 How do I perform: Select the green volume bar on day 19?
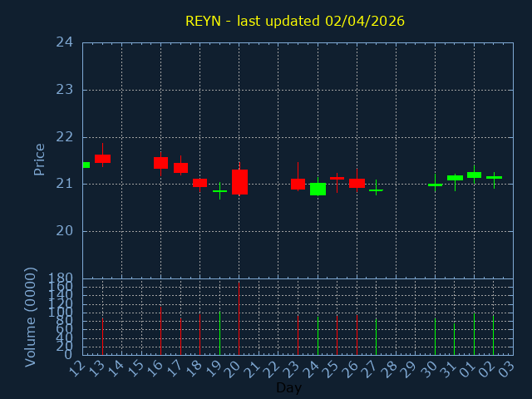click(x=219, y=333)
